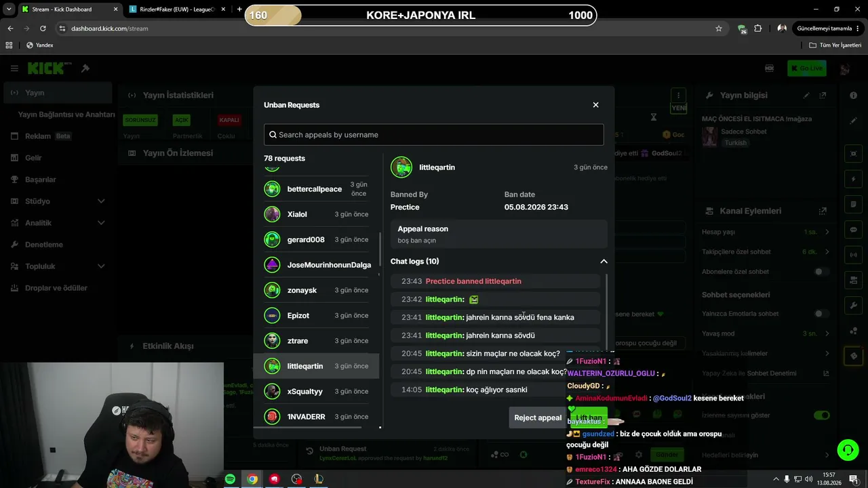
Task: Pop out the Yayın bilgisi panel
Action: pyautogui.click(x=823, y=96)
